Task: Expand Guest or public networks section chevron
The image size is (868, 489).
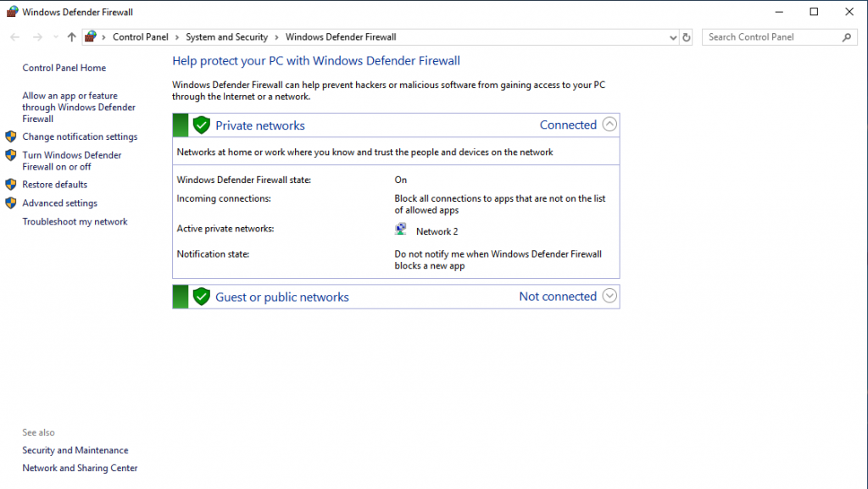Action: coord(609,296)
